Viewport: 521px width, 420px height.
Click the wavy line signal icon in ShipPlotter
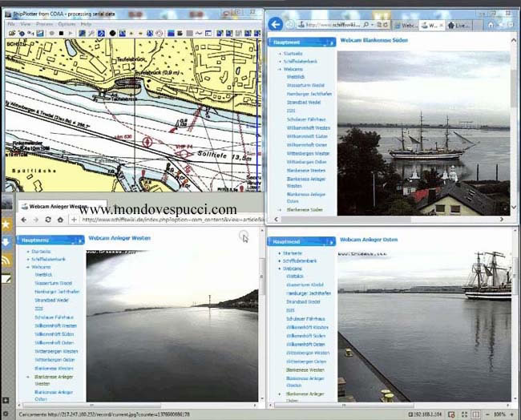coord(199,33)
